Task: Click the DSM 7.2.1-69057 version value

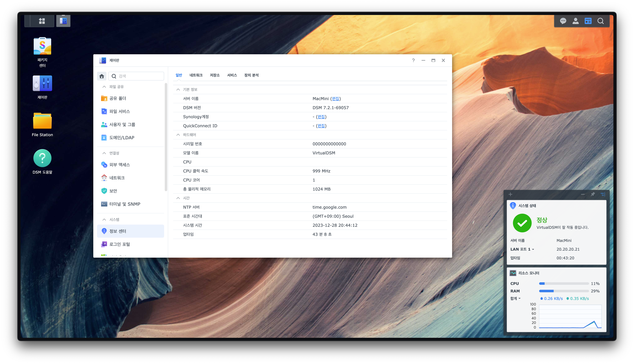Action: (331, 107)
